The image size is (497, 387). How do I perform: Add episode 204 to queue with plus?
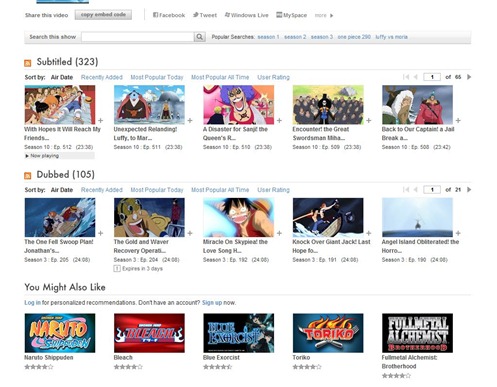click(190, 233)
